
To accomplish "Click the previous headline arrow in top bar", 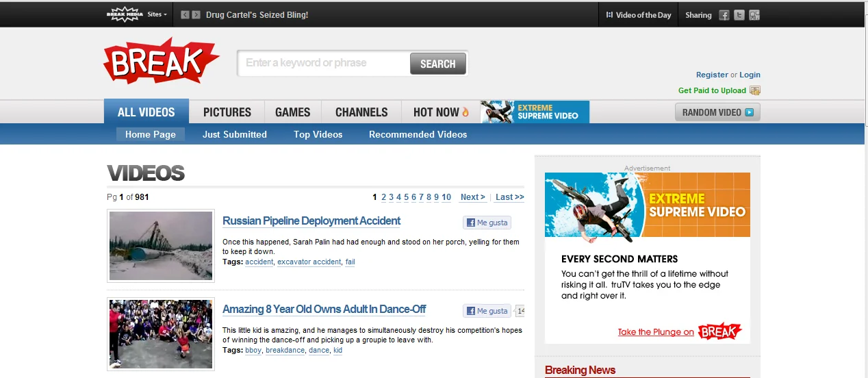I will click(x=185, y=14).
